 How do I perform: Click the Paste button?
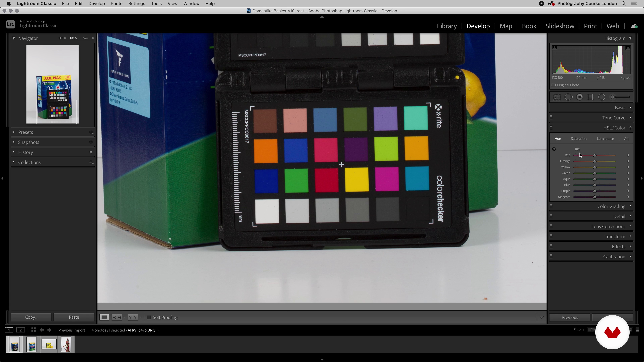(74, 317)
